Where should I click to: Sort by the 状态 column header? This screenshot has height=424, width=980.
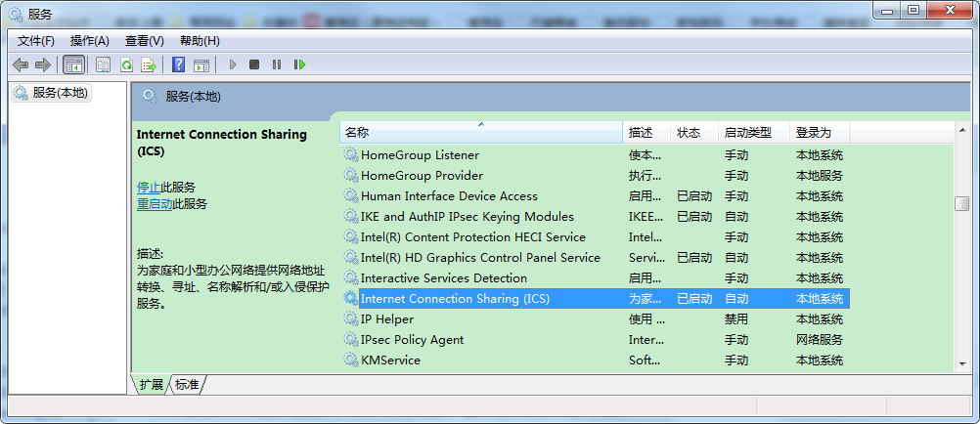[x=694, y=133]
